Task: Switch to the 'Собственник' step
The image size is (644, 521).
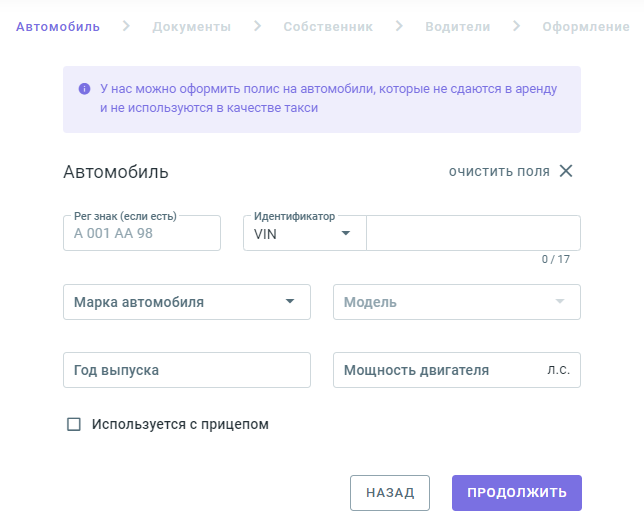Action: (x=328, y=26)
